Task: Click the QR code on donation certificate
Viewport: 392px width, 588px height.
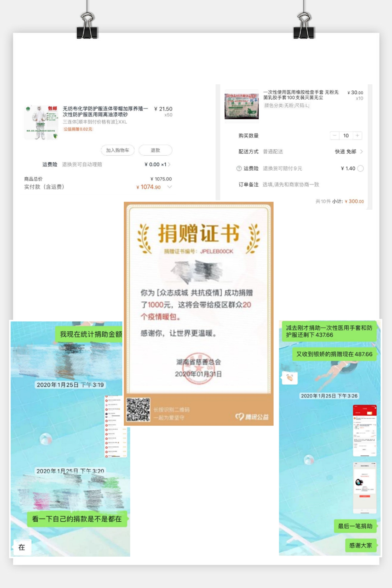Action: coord(138,410)
